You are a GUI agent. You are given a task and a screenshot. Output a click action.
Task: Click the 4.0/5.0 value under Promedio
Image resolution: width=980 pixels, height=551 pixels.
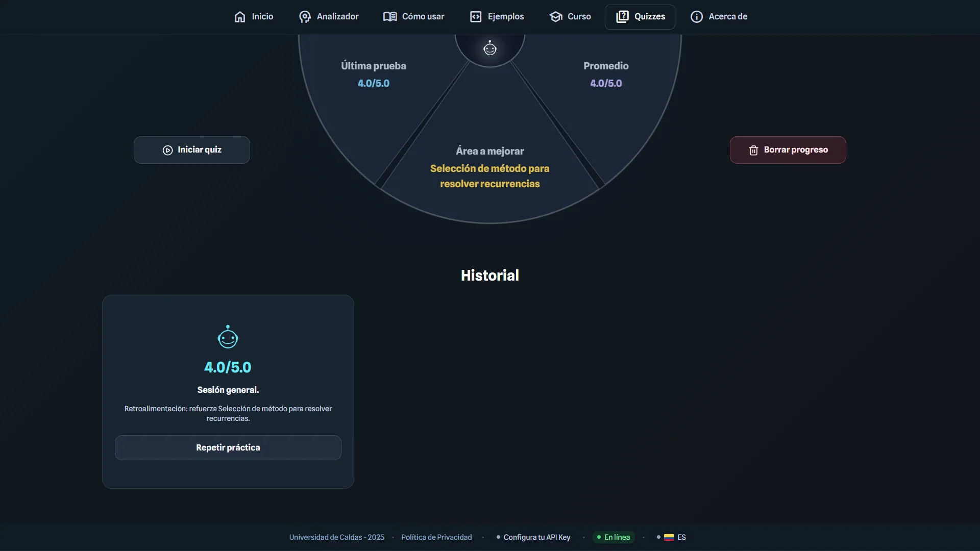(606, 83)
